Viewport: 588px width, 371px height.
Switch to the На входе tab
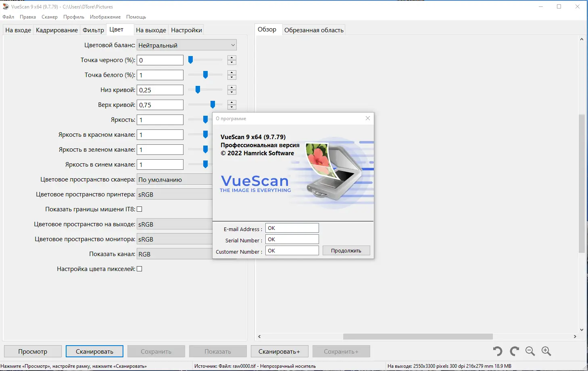tap(18, 29)
